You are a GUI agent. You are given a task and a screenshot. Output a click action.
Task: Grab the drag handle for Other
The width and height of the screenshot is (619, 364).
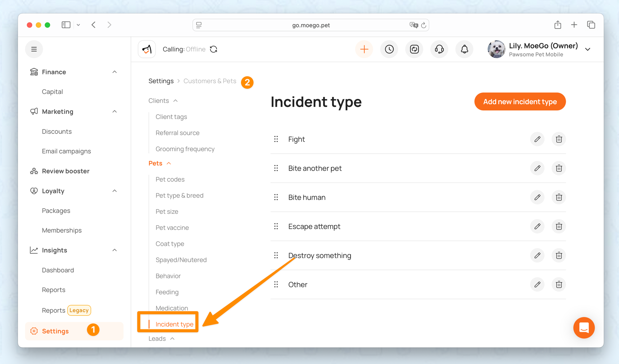276,285
